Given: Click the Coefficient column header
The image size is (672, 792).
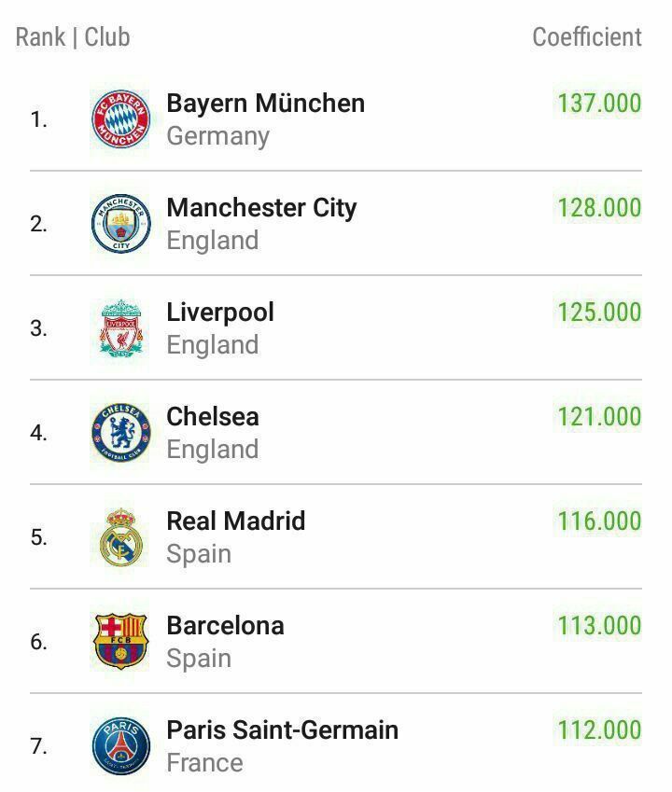Looking at the screenshot, I should pyautogui.click(x=587, y=37).
